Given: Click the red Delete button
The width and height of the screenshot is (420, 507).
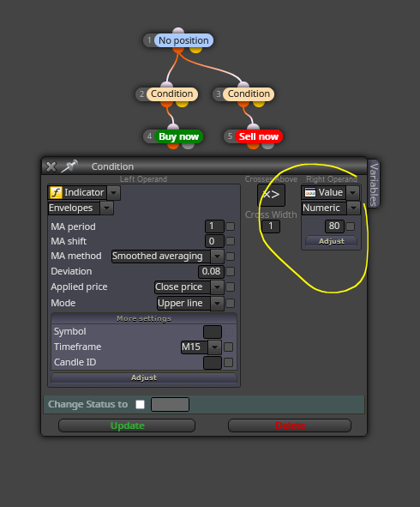Looking at the screenshot, I should [290, 426].
